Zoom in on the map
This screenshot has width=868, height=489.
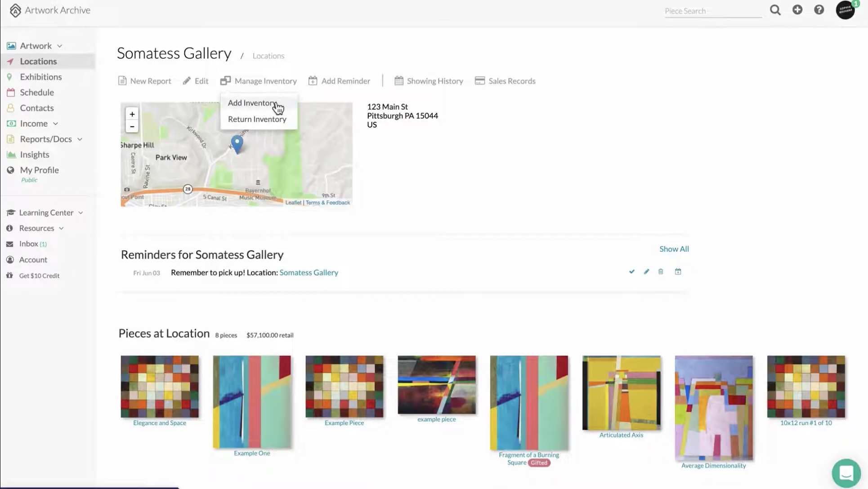click(132, 114)
